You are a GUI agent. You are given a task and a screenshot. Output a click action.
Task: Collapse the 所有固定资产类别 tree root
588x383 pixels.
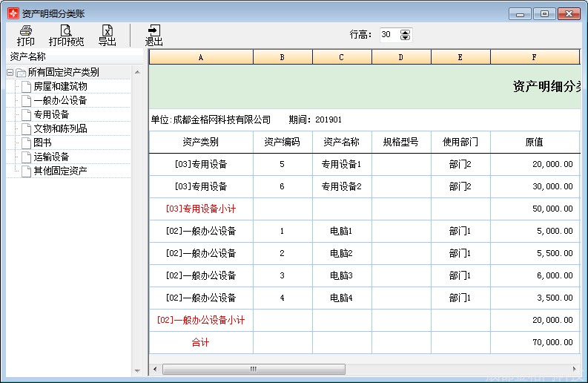(10, 73)
